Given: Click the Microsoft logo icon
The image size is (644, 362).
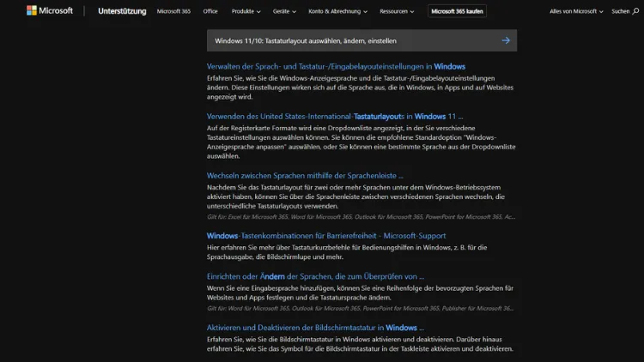Looking at the screenshot, I should (x=32, y=10).
